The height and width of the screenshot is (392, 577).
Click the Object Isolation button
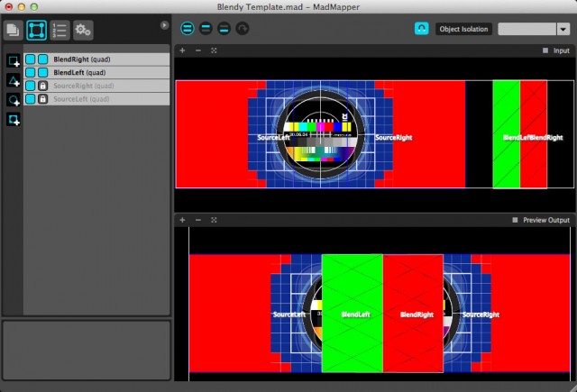463,29
